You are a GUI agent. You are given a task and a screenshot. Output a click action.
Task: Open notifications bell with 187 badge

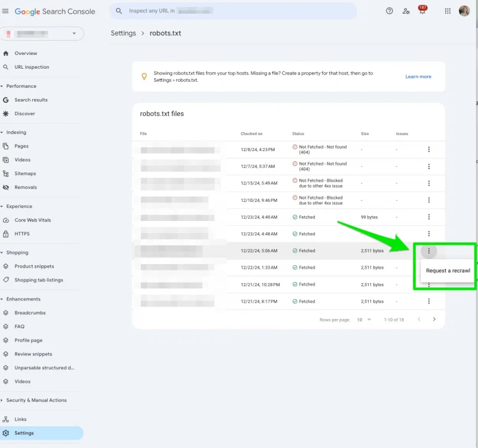pos(422,10)
